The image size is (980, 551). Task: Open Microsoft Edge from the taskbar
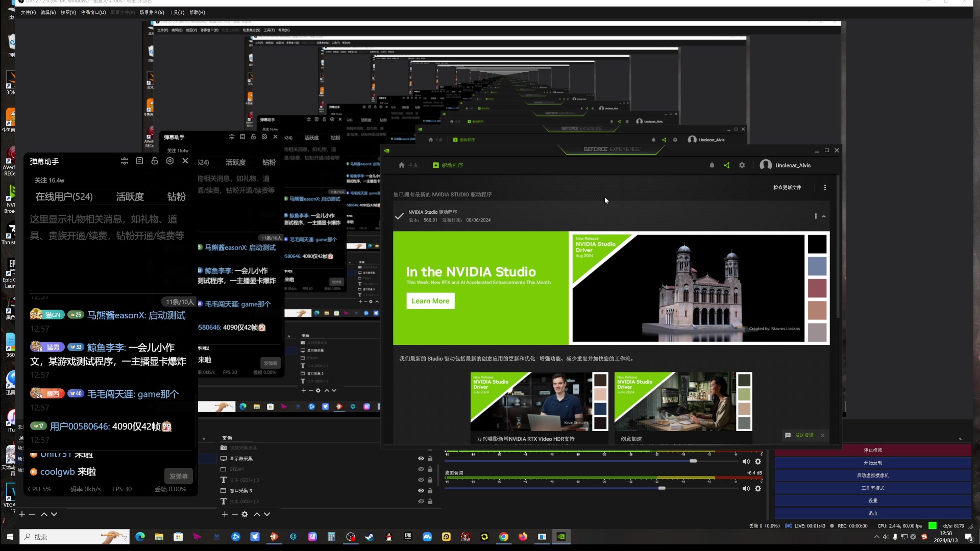tap(140, 537)
